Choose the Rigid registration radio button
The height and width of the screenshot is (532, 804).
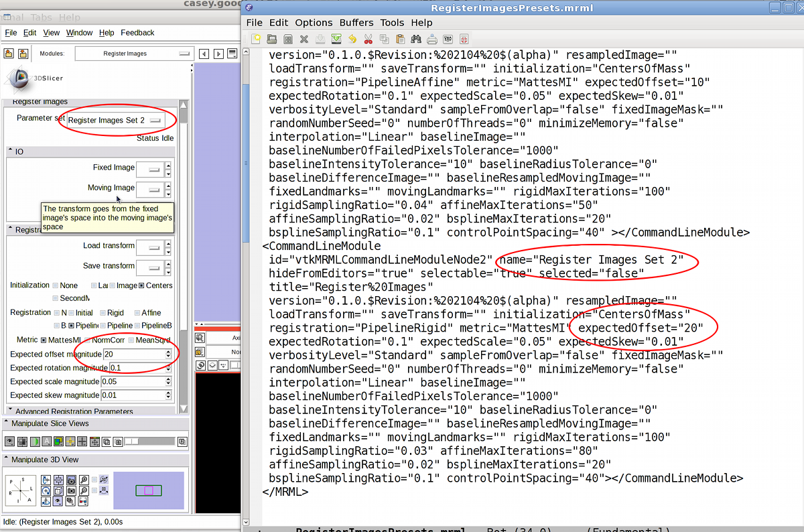point(103,313)
